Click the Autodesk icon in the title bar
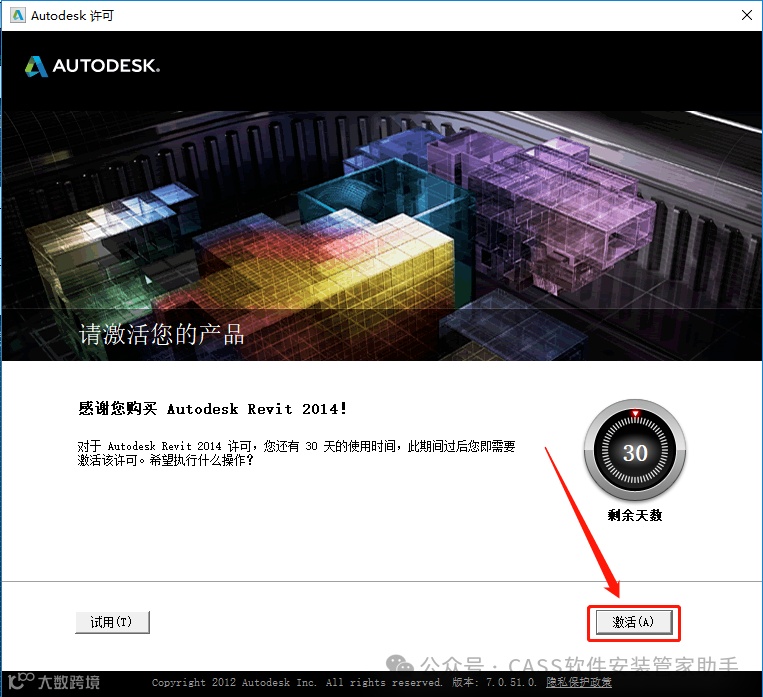This screenshot has height=697, width=763. [18, 16]
